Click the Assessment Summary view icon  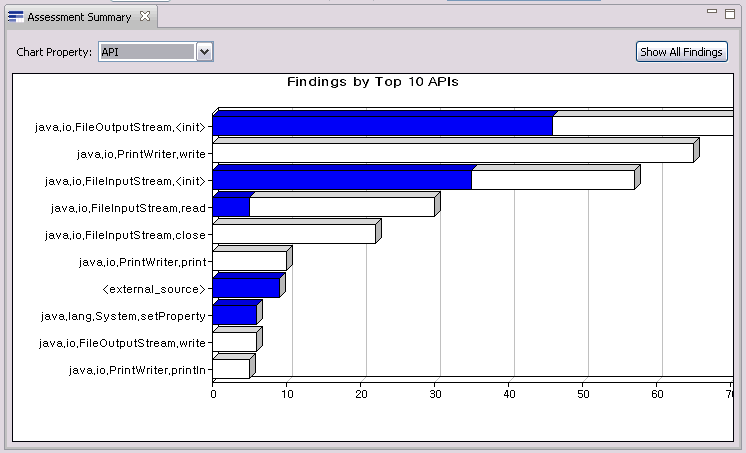click(x=16, y=17)
